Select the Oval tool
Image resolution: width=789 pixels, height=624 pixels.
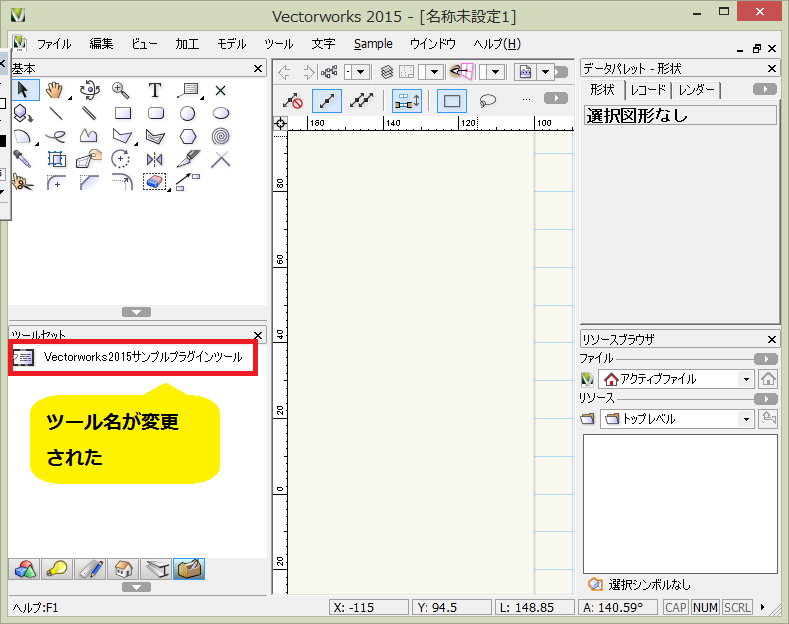[x=221, y=113]
